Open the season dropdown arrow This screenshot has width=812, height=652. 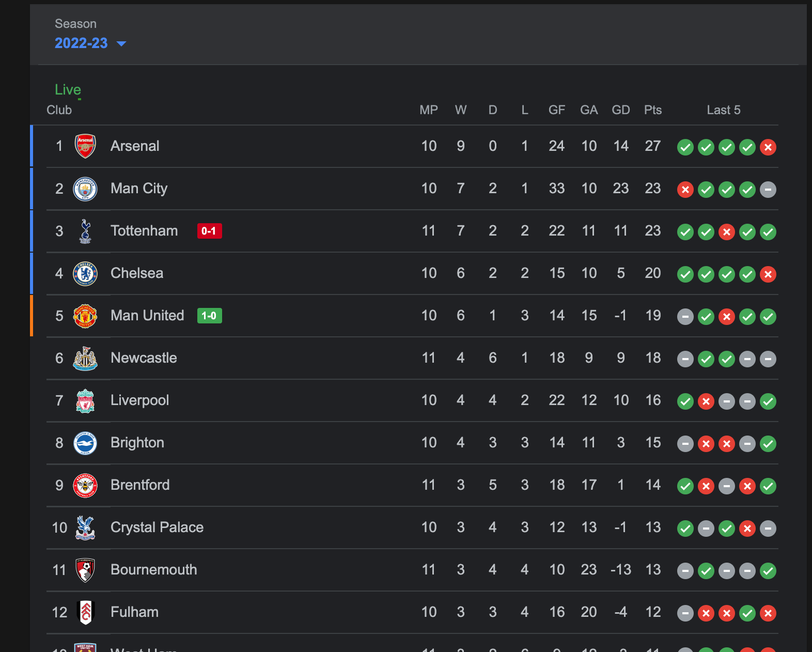[121, 43]
